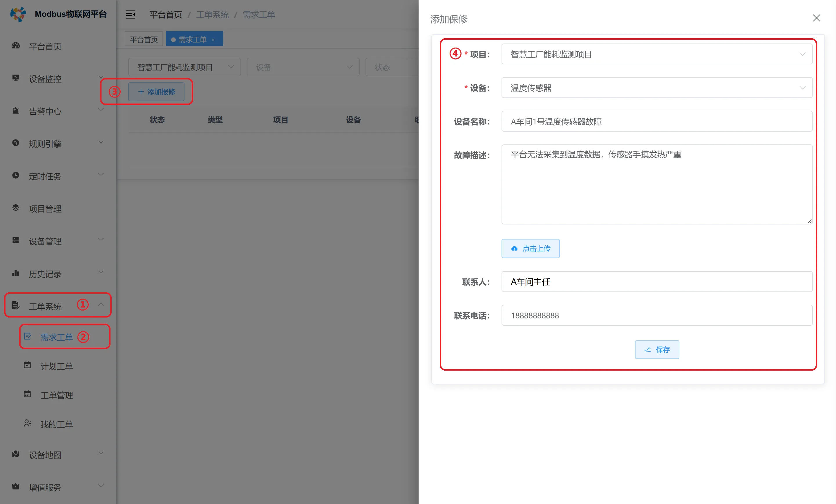The image size is (836, 504).
Task: Click the 项目管理 layers icon
Action: coord(16,208)
